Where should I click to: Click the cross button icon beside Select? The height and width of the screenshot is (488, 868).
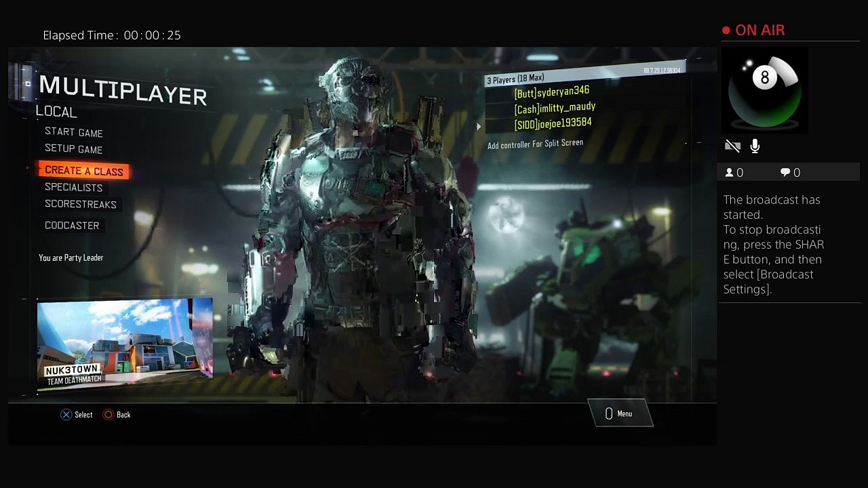(x=66, y=415)
